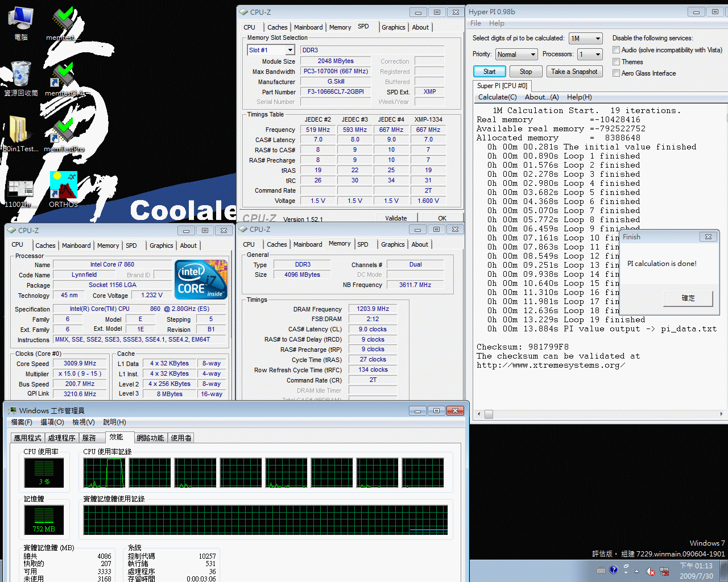The height and width of the screenshot is (582, 728).
Task: Click the Task Manager title bar icon
Action: [x=13, y=410]
